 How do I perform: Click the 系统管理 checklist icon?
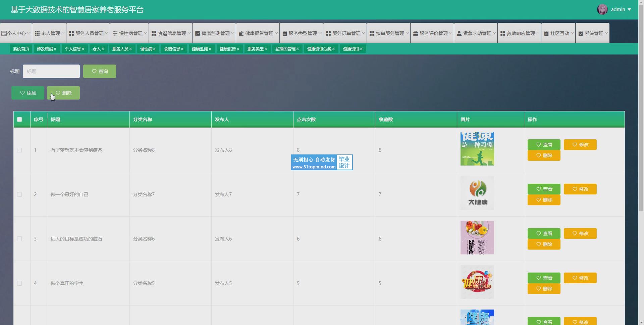pos(581,33)
